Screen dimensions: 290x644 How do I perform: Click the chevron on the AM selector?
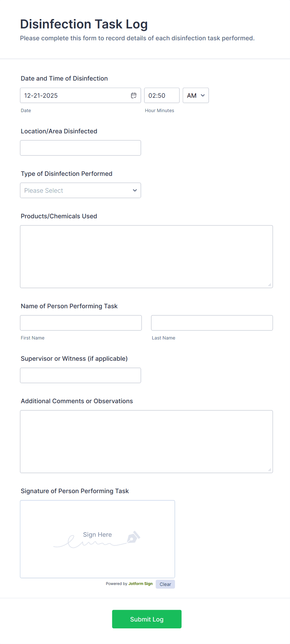coord(202,95)
